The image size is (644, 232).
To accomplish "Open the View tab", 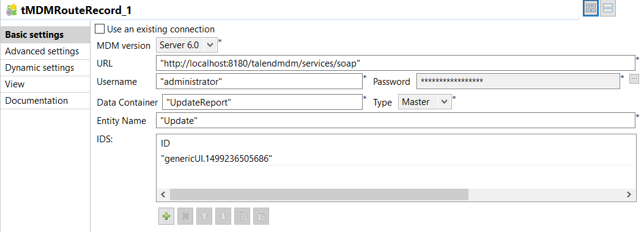I will point(45,84).
